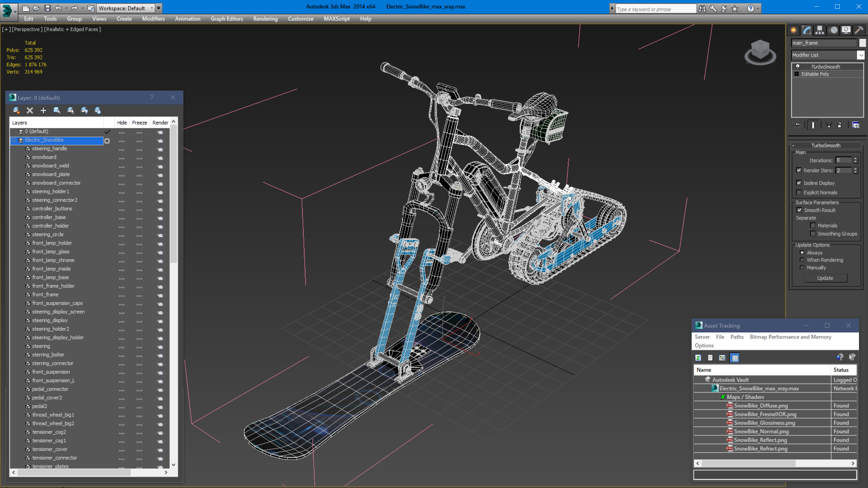This screenshot has width=868, height=488.
Task: Select the When Rendering update option
Action: click(802, 260)
